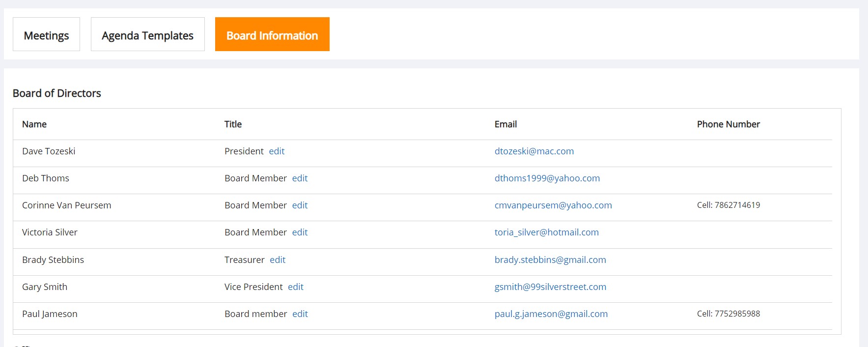Edit Victoria Silver's title
This screenshot has height=347, width=868.
tap(300, 232)
